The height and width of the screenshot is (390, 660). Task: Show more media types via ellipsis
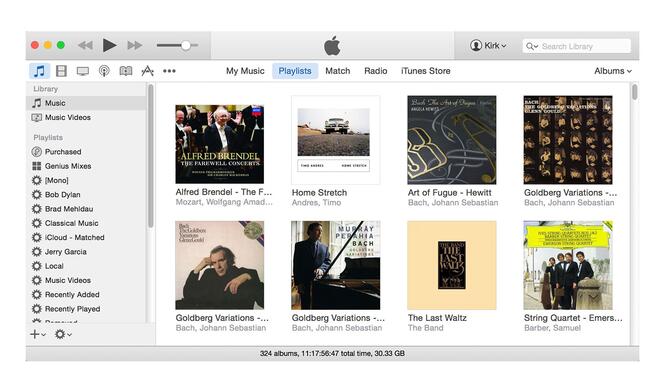coord(169,71)
